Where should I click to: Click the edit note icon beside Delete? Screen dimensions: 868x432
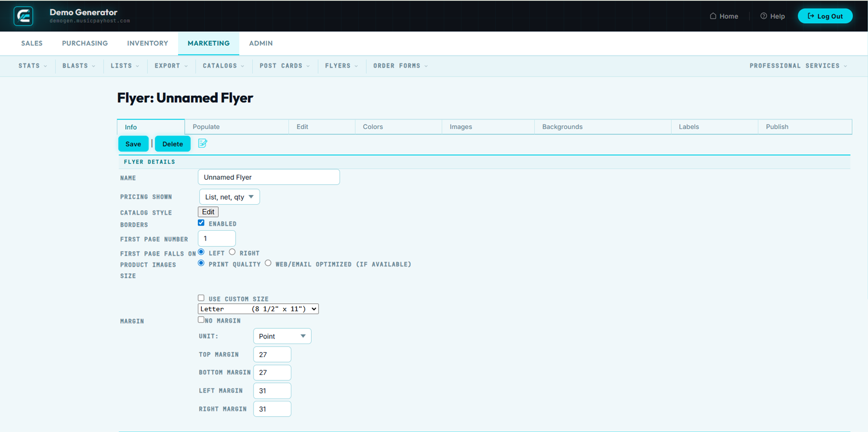point(202,143)
